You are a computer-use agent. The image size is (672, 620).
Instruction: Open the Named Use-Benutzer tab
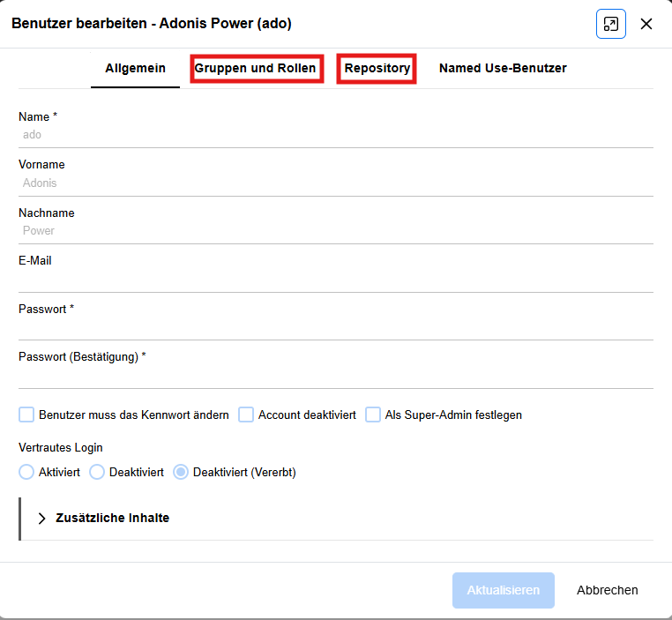(503, 68)
